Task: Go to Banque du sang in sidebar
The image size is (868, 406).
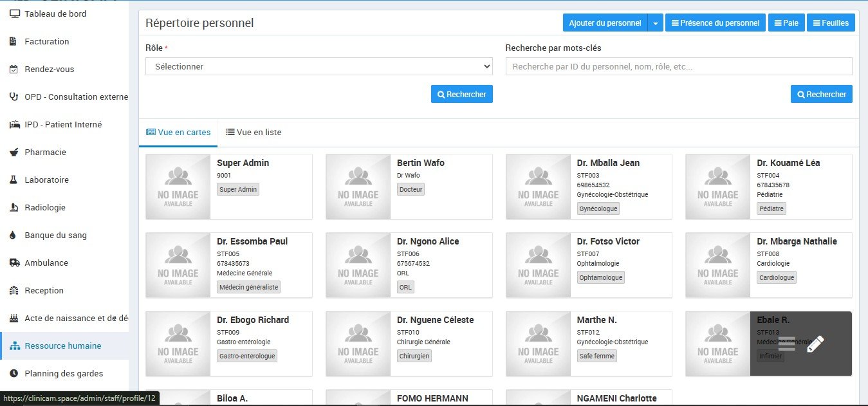Action: (55, 235)
